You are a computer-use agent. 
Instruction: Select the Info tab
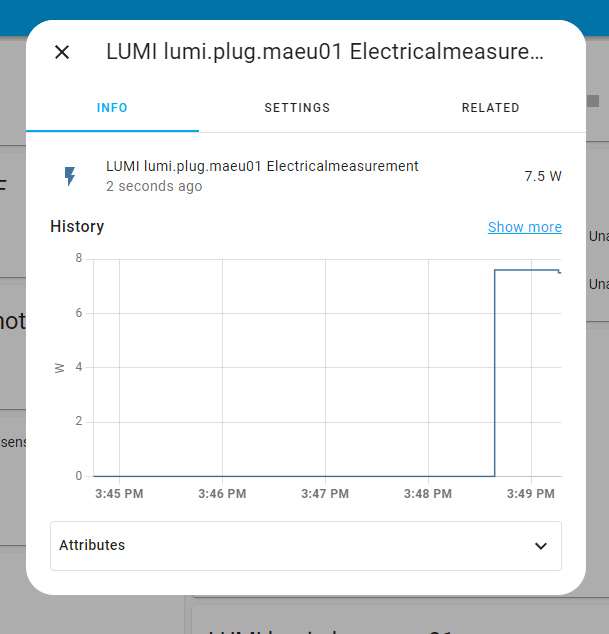pyautogui.click(x=112, y=108)
